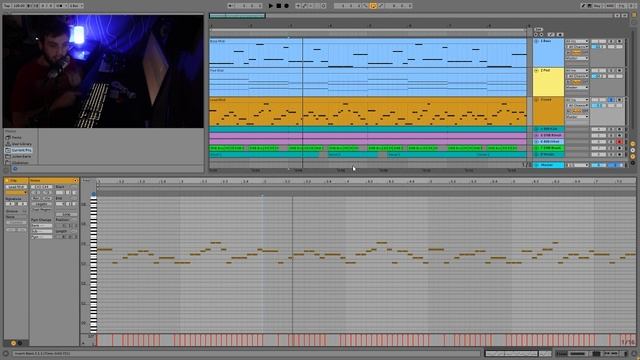The image size is (640, 360).
Task: Arm the 2 Pad track for recording
Action: (x=620, y=71)
